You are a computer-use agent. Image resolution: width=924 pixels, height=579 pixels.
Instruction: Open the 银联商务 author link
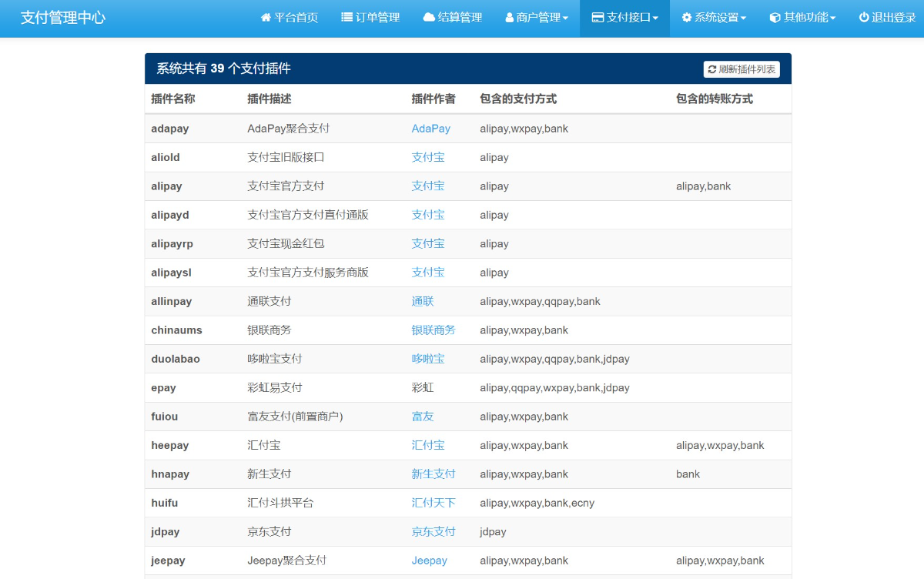coord(434,330)
